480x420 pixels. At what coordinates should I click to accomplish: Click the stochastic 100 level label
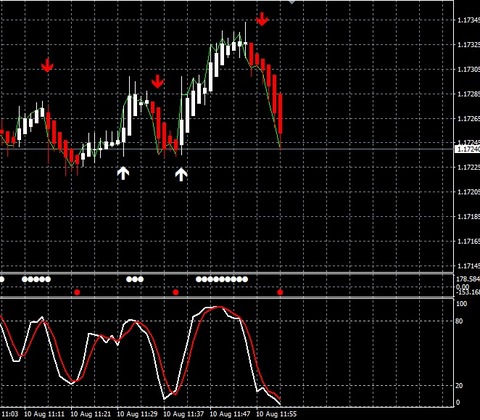point(462,304)
